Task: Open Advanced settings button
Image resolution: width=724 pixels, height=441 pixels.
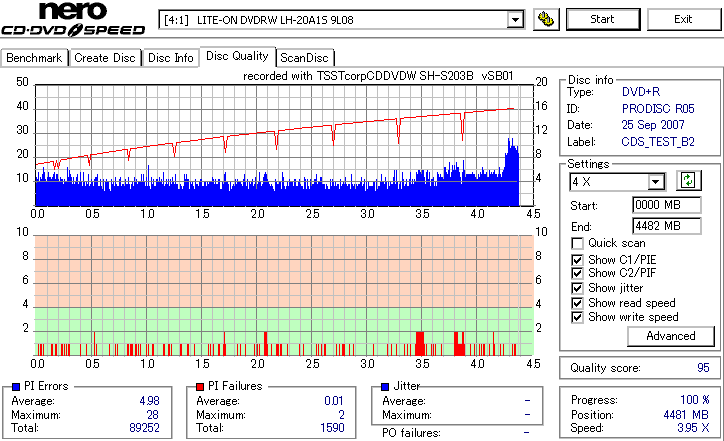Action: coord(670,336)
